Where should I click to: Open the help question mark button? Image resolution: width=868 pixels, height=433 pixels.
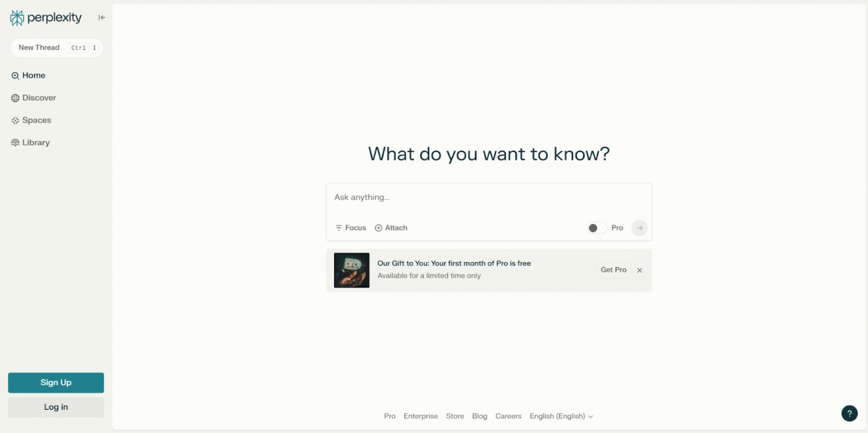point(850,414)
